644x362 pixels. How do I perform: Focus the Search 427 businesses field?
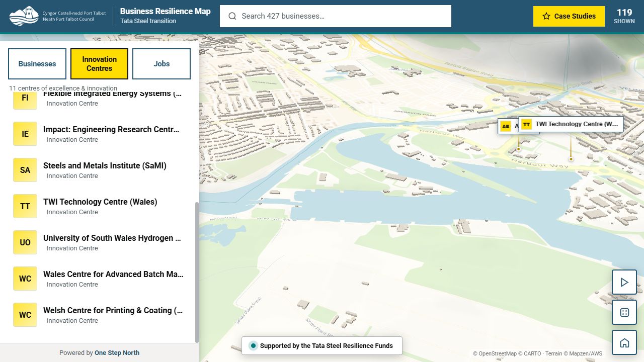[336, 16]
